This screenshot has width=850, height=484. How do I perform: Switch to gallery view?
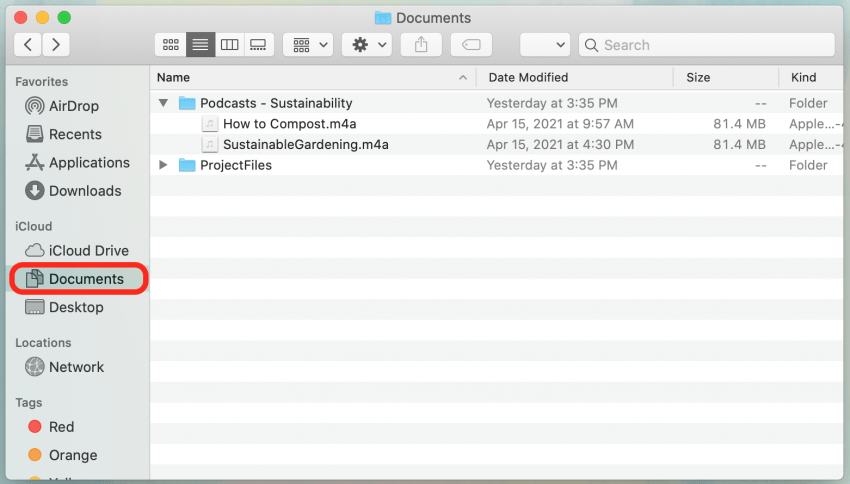258,45
